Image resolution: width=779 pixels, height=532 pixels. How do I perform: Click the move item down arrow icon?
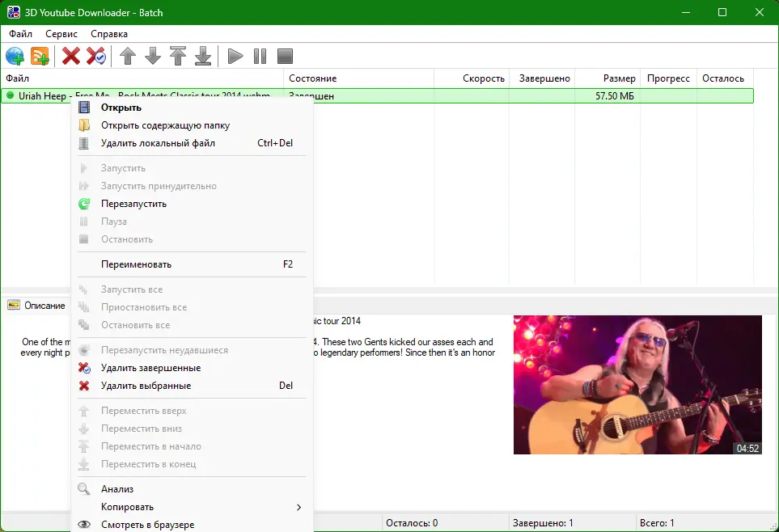point(153,56)
